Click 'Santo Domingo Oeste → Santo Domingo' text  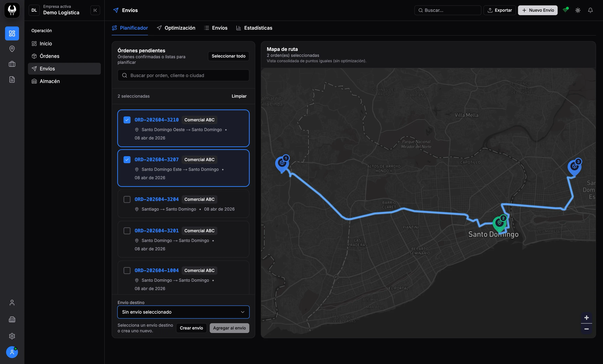182,130
